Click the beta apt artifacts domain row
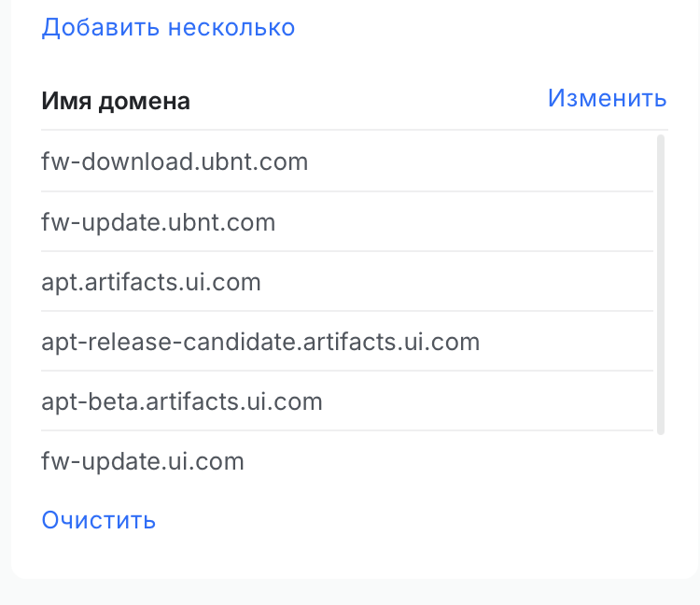Viewport: 700px width, 605px height. (182, 401)
